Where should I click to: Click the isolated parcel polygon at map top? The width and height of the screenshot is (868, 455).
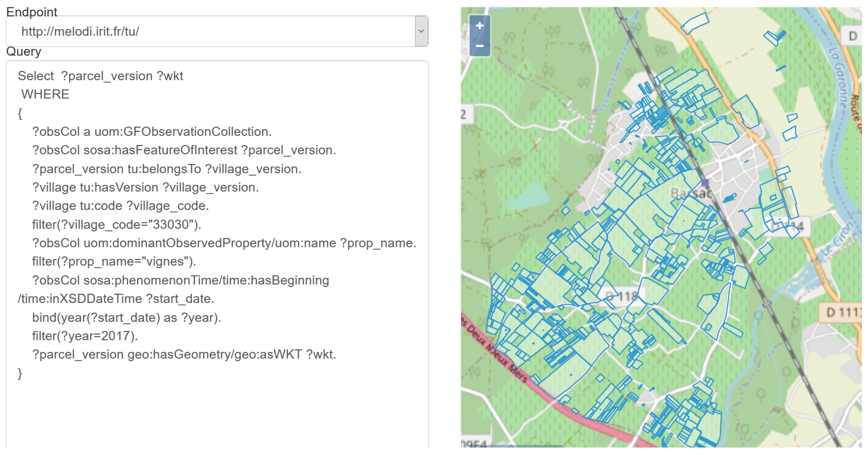click(695, 23)
